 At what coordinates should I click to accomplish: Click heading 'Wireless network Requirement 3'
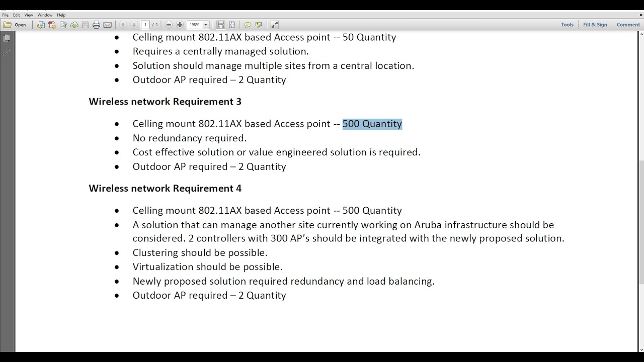pos(165,102)
